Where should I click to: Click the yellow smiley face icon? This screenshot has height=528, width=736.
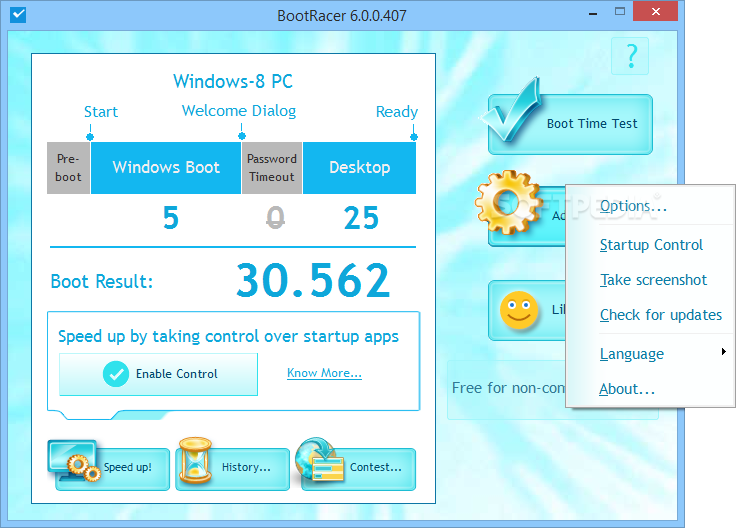[x=518, y=310]
